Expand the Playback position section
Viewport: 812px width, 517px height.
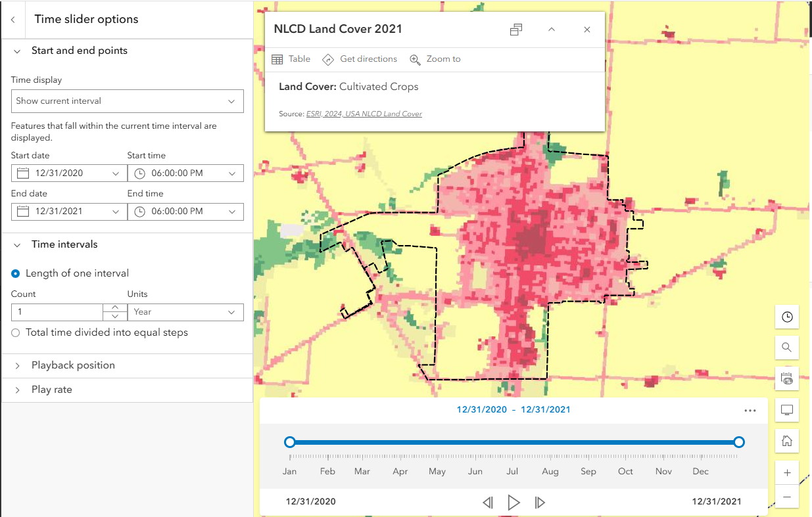tap(16, 365)
